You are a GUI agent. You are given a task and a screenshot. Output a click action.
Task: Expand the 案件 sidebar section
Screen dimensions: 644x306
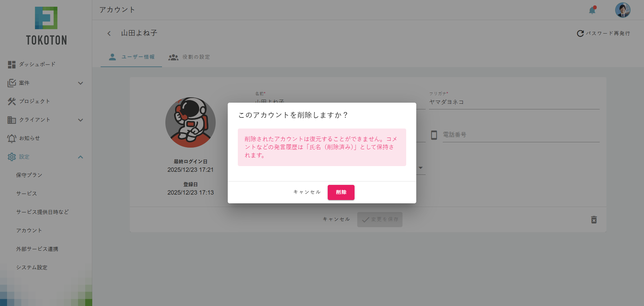click(x=80, y=83)
